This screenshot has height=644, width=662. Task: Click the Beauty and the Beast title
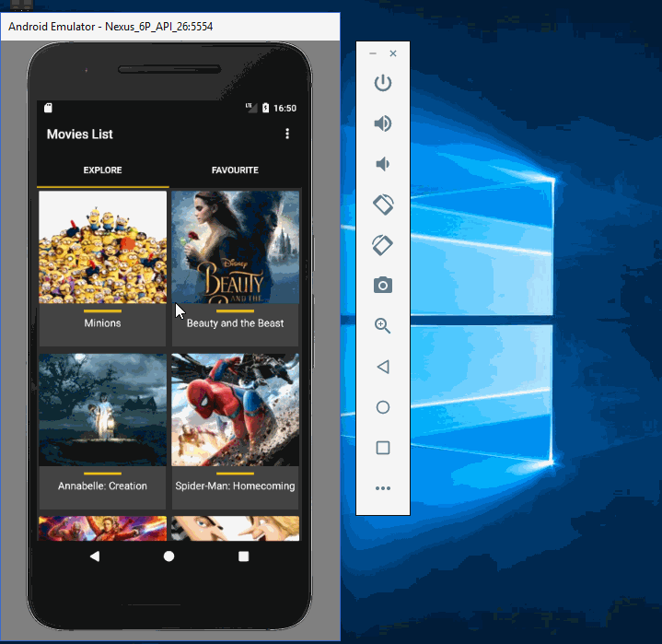coord(235,323)
